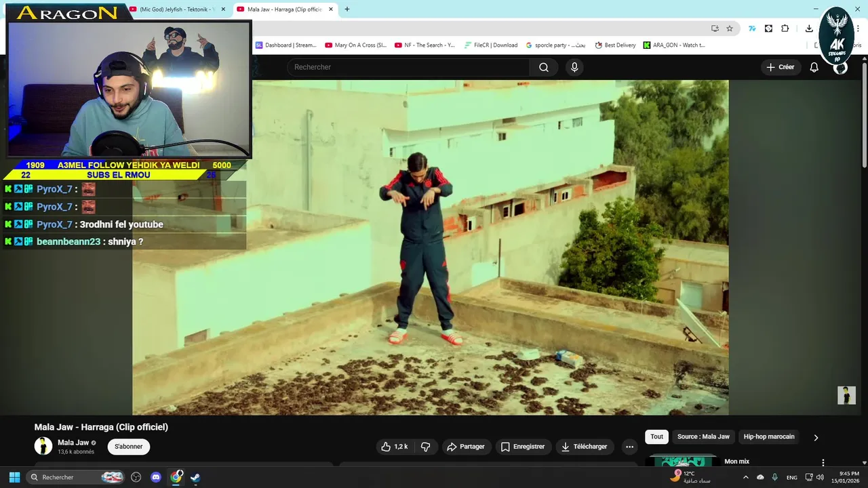Click the Créer button
Viewport: 868px width, 488px height.
pyautogui.click(x=781, y=67)
